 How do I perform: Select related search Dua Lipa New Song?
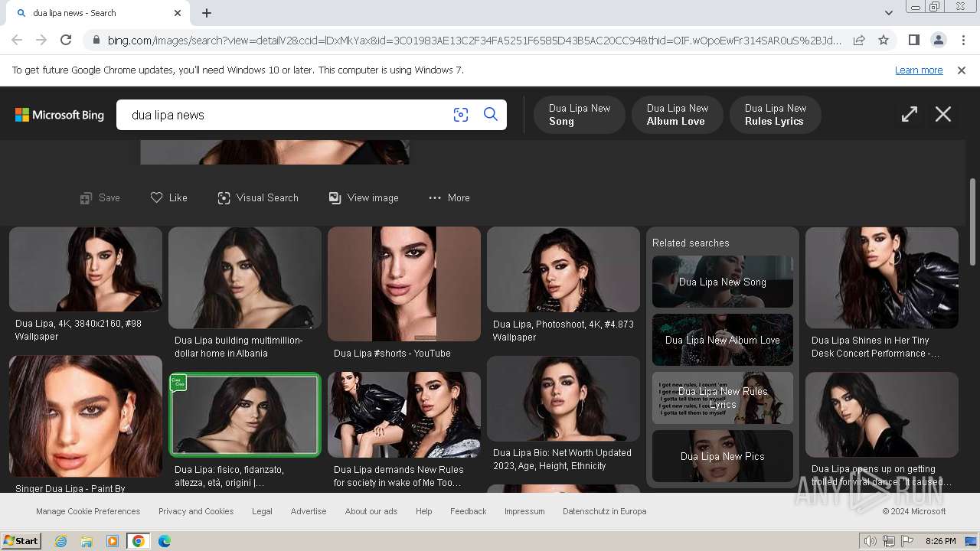pyautogui.click(x=723, y=282)
